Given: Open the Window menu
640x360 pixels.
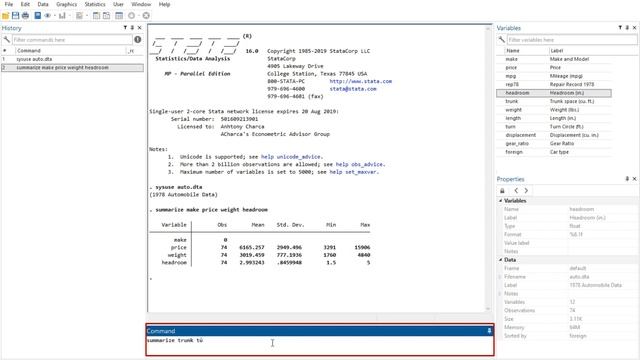Looking at the screenshot, I should click(x=141, y=4).
